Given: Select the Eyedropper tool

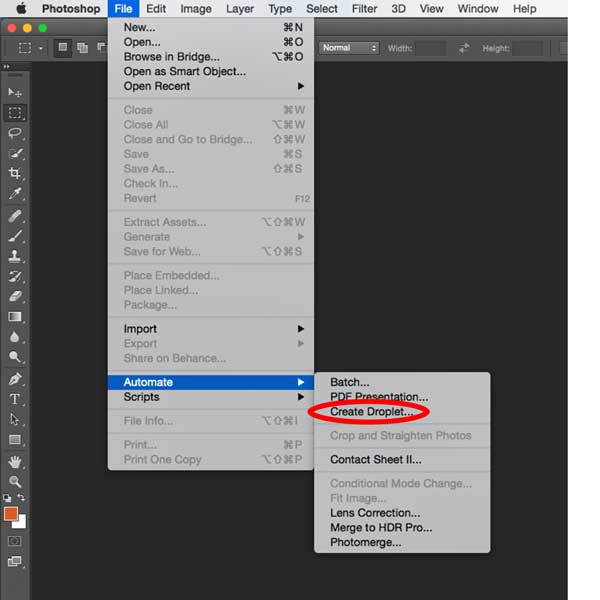Looking at the screenshot, I should pos(15,193).
